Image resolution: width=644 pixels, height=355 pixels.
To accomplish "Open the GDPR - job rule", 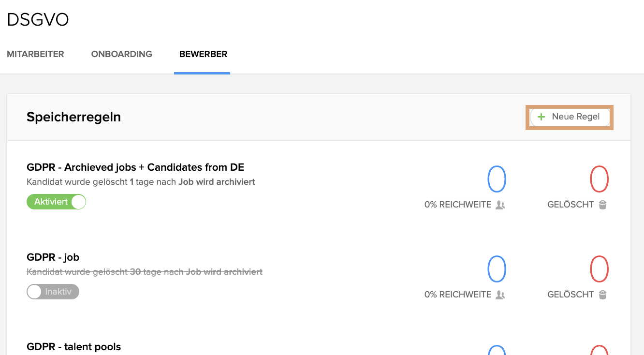I will tap(53, 257).
